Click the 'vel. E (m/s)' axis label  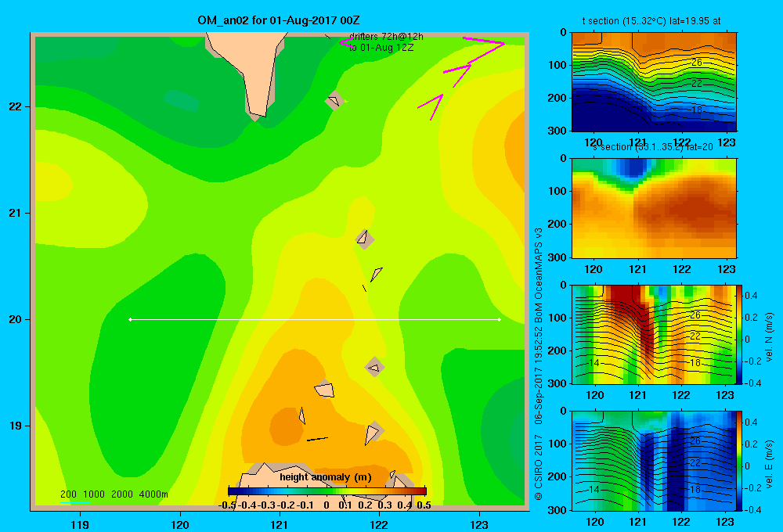coord(769,464)
